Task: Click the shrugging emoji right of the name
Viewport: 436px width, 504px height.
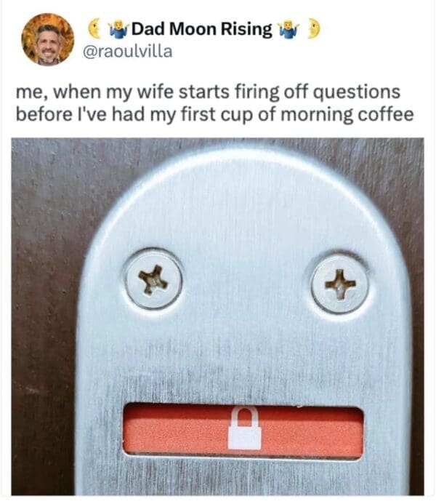Action: click(289, 30)
